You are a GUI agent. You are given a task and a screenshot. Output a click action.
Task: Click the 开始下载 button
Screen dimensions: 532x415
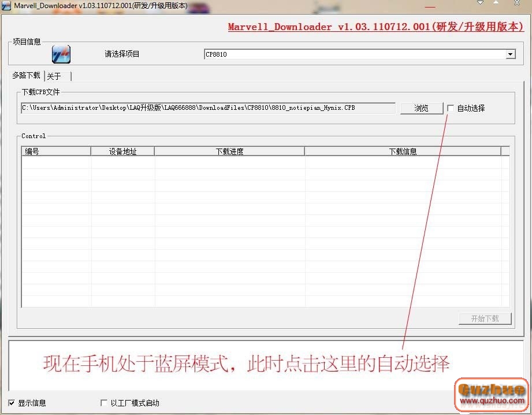click(485, 318)
